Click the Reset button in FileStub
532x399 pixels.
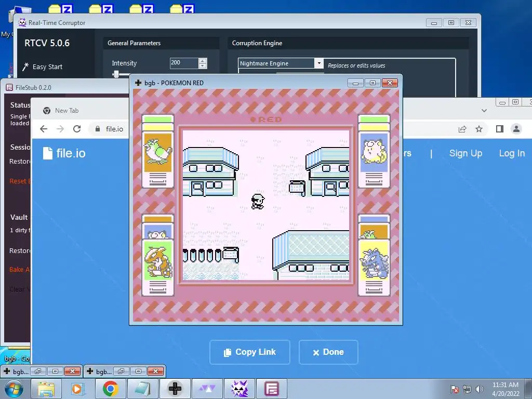coord(20,181)
